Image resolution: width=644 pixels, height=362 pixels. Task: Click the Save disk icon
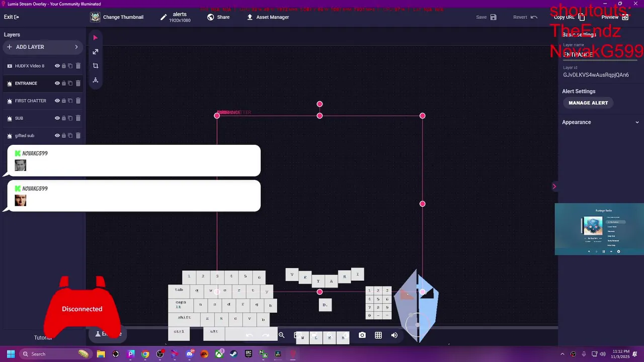(494, 17)
